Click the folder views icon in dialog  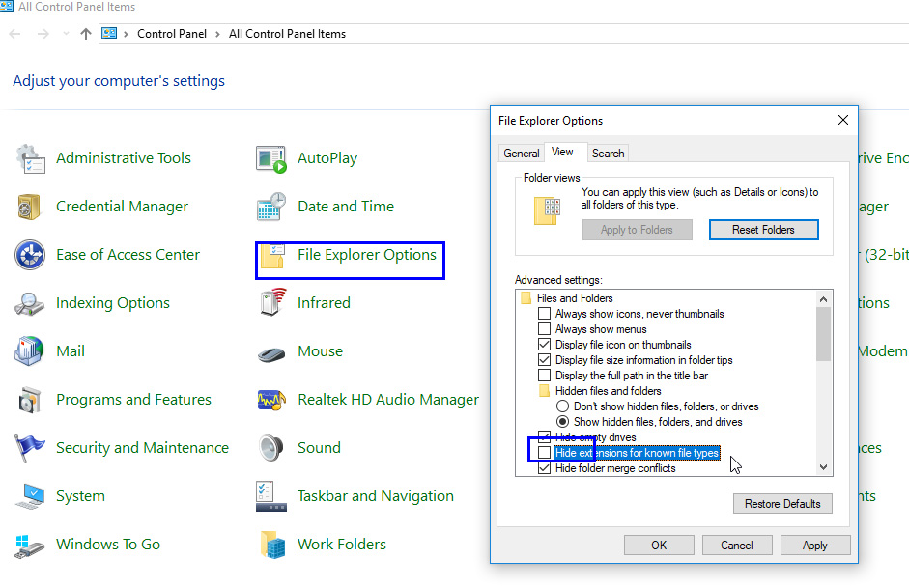(548, 210)
